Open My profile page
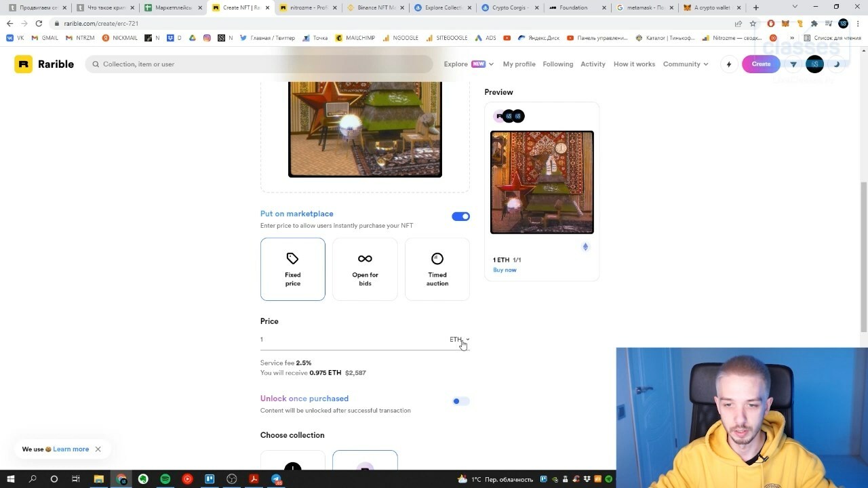The height and width of the screenshot is (488, 868). (519, 64)
